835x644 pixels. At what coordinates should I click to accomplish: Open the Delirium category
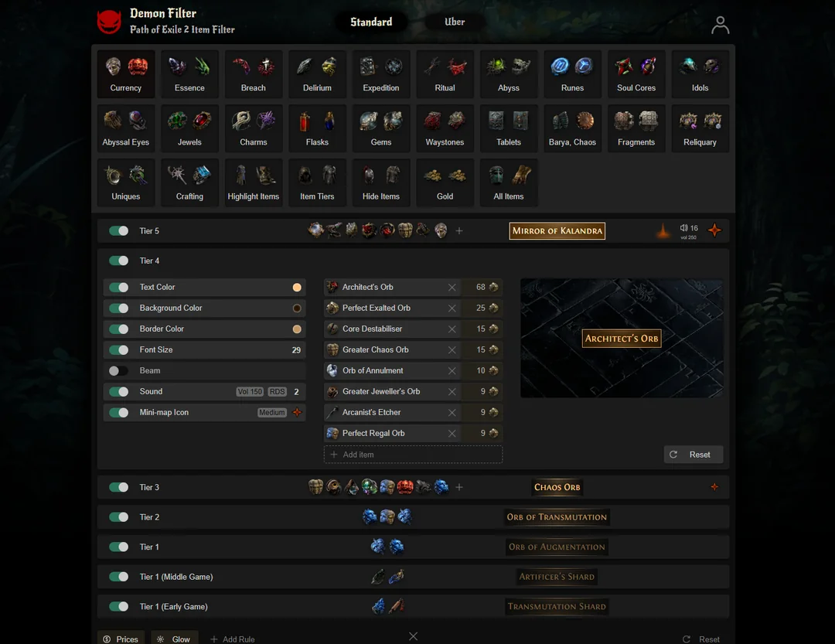[318, 74]
